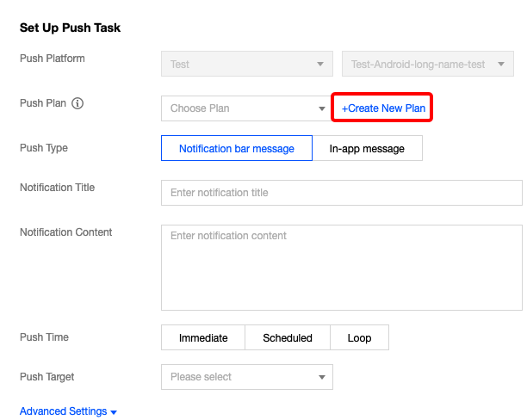This screenshot has width=527, height=420.
Task: Click the Push Target dropdown's caret arrow
Action: pyautogui.click(x=321, y=377)
